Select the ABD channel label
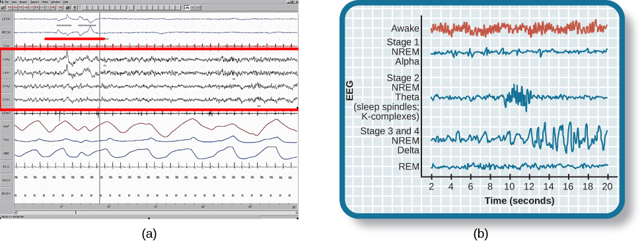Screen dimensions: 644x245 (6, 153)
